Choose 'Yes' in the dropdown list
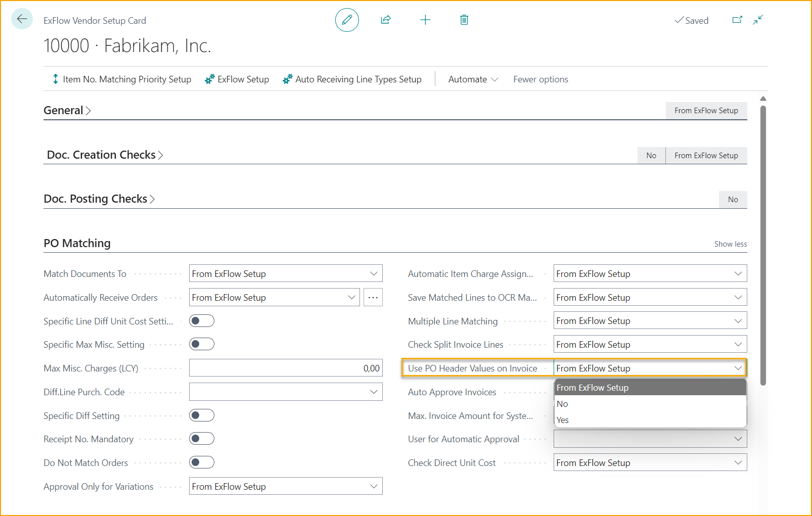Viewport: 812px width, 516px height. [650, 420]
